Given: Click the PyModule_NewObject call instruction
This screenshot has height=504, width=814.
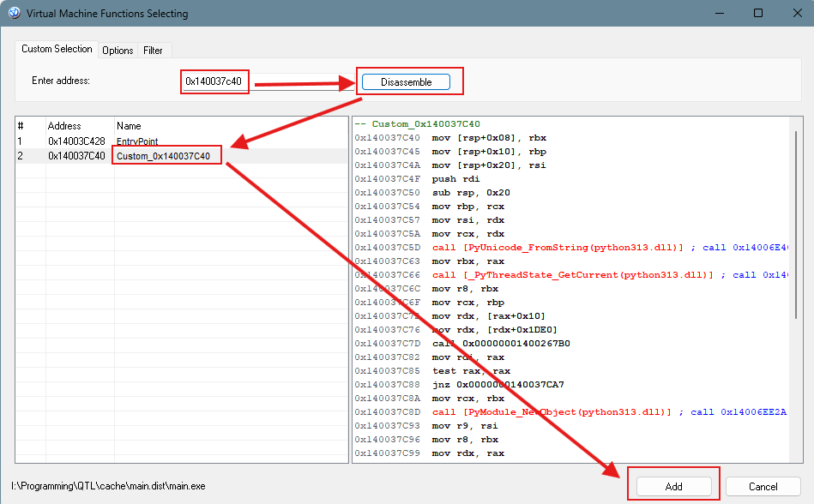Looking at the screenshot, I should pos(558,412).
